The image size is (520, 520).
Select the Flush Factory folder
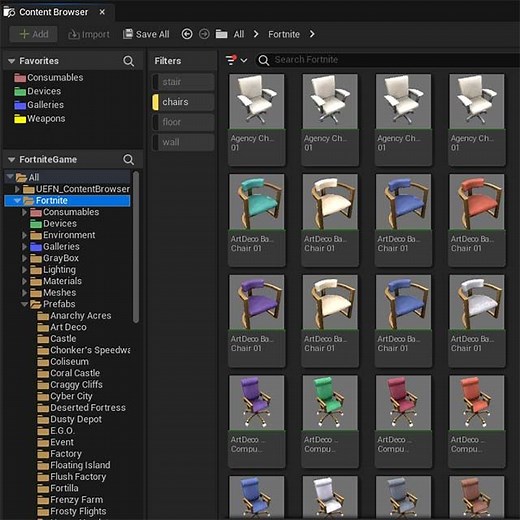pyautogui.click(x=72, y=477)
